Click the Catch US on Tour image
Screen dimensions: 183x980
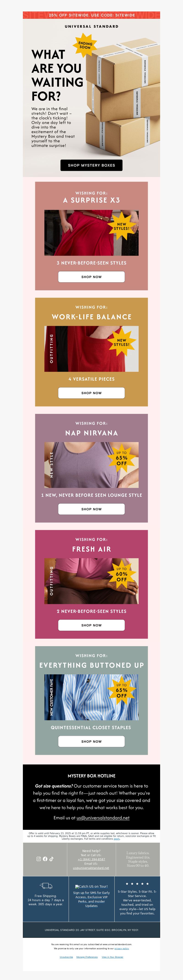91,886
